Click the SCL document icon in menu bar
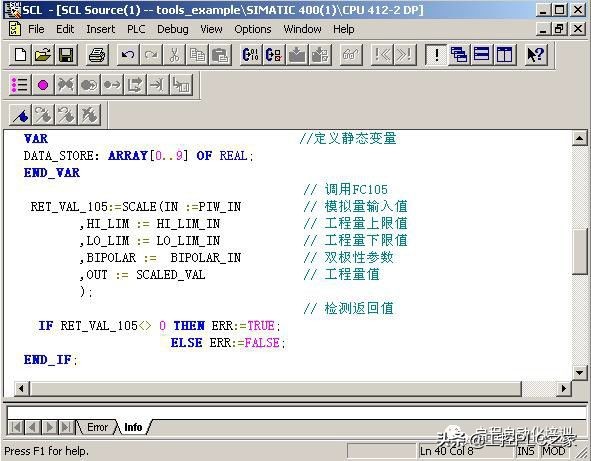The height and width of the screenshot is (461, 591). click(15, 29)
